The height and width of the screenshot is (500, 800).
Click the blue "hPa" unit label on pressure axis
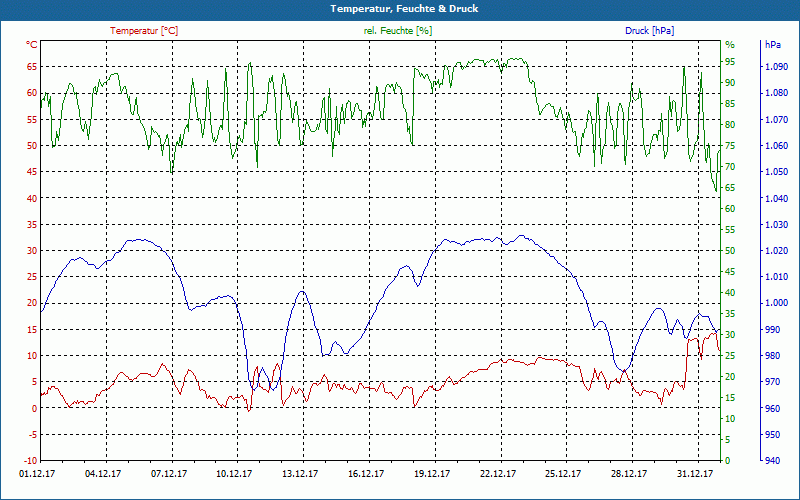pos(772,45)
